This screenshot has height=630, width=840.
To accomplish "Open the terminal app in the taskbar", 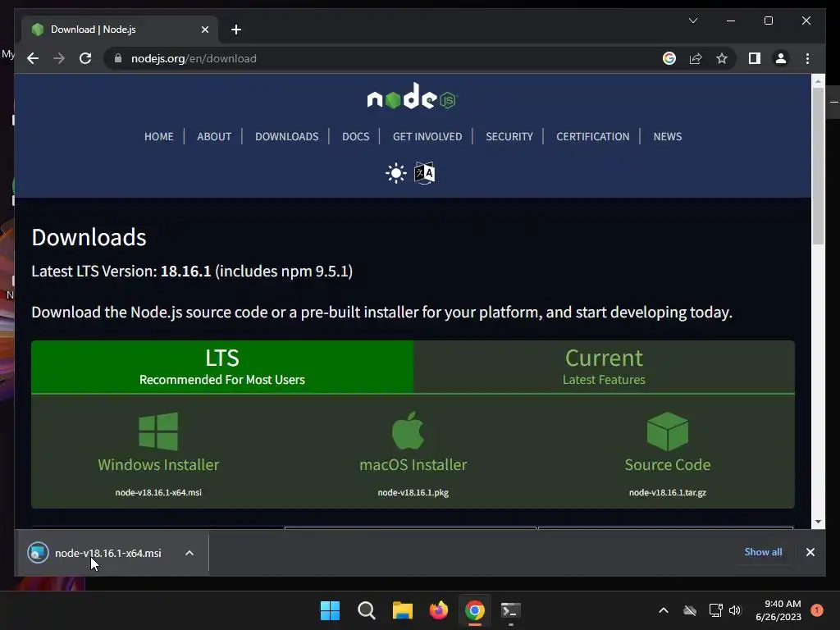I will tap(510, 610).
